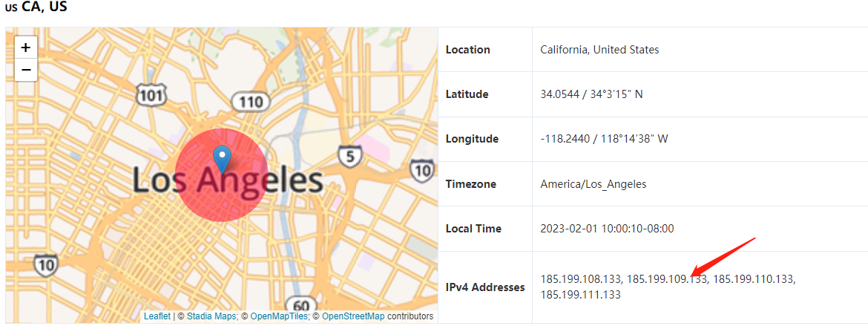Open the OpenStreetMap contributors link
Viewport: 868px width, 326px height.
(353, 316)
